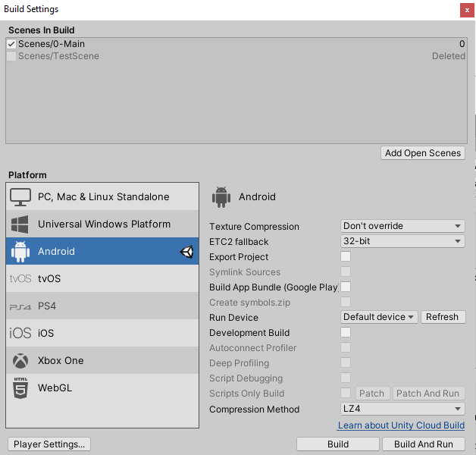Select the PS4 platform row
Viewport: 476px width, 455px height.
point(102,306)
